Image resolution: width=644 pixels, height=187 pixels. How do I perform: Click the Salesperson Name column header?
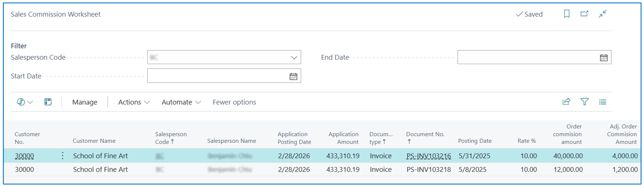click(x=232, y=141)
